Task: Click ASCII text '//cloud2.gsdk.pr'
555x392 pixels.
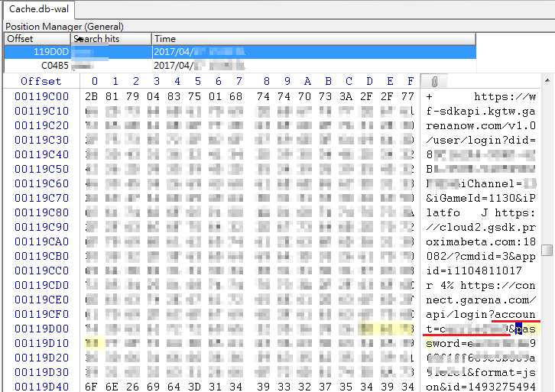Action: (x=481, y=227)
